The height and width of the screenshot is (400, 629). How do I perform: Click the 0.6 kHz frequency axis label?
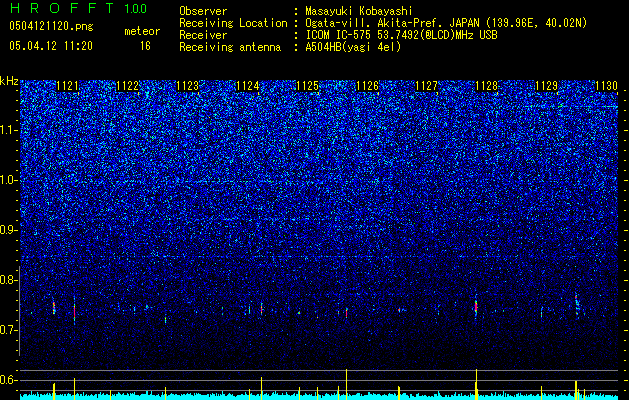pyautogui.click(x=8, y=380)
